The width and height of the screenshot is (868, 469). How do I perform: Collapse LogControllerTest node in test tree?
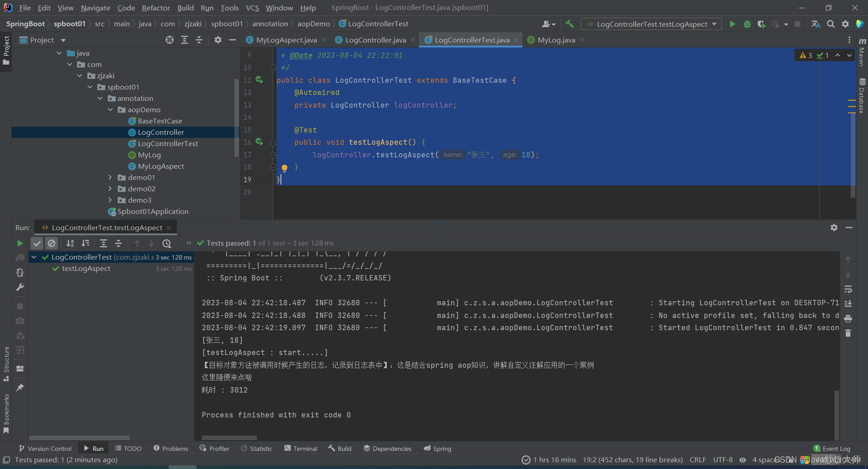pyautogui.click(x=34, y=257)
